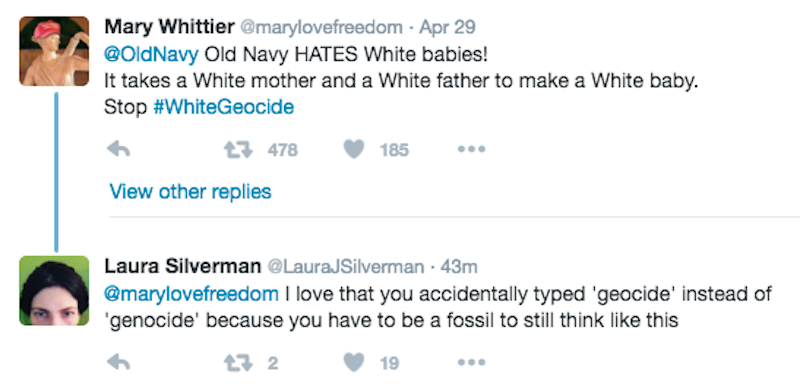This screenshot has width=800, height=390.
Task: Like Mary Whittier's tweet
Action: pos(354,150)
